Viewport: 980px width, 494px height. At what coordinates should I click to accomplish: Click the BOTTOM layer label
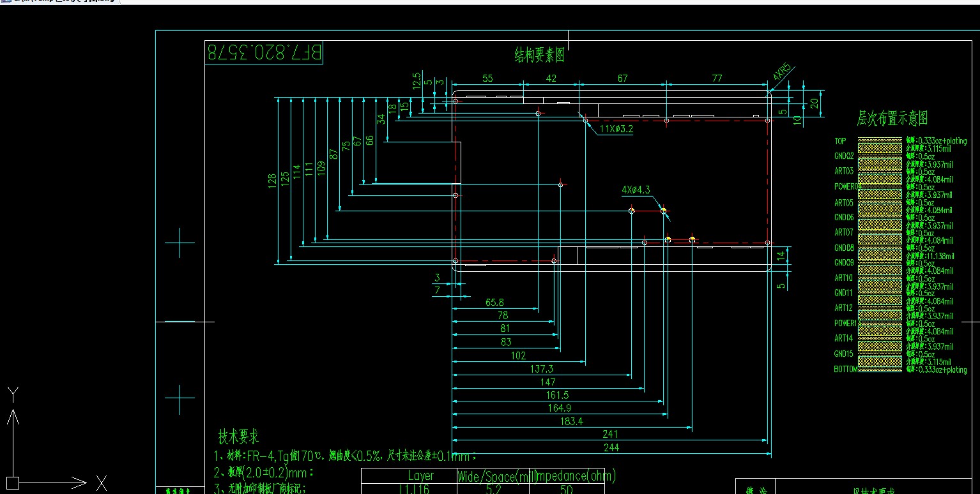pyautogui.click(x=846, y=369)
